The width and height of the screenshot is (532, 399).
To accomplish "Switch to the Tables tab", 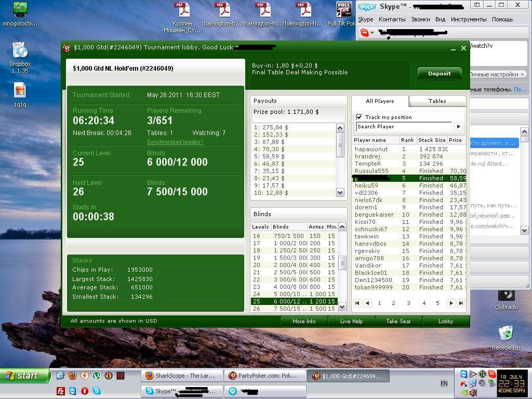I will [437, 101].
